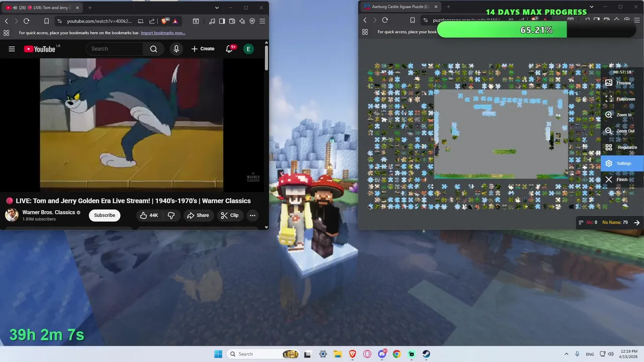The width and height of the screenshot is (644, 362).
Task: Clip the live stream video
Action: click(229, 215)
